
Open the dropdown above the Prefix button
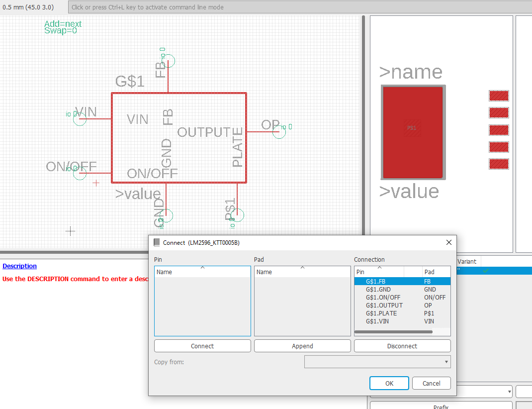(x=440, y=392)
